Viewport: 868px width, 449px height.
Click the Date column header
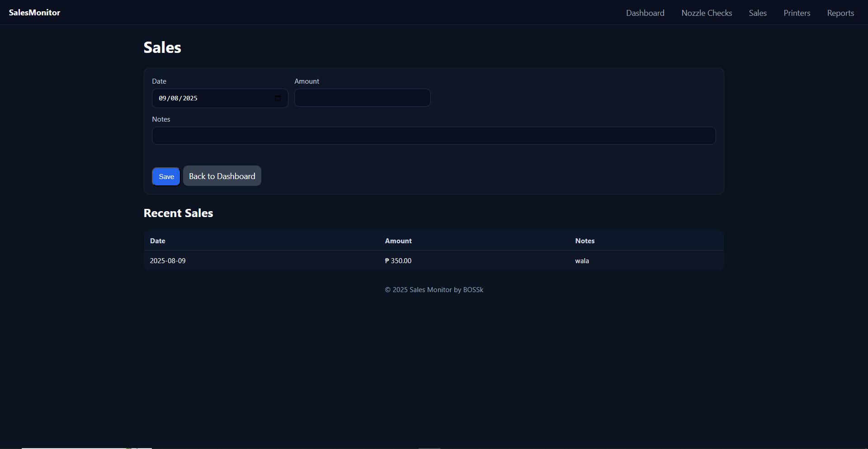157,241
